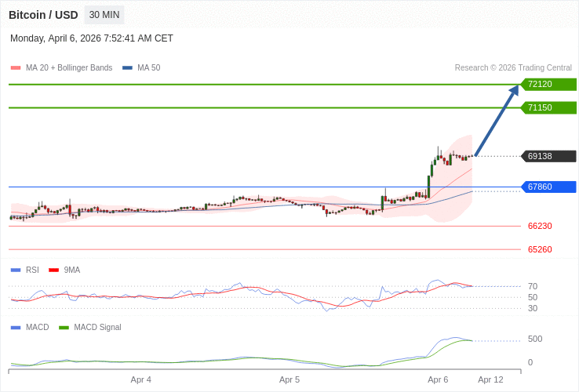Select the 67860 pivot price tag
This screenshot has width=579, height=392.
(548, 187)
